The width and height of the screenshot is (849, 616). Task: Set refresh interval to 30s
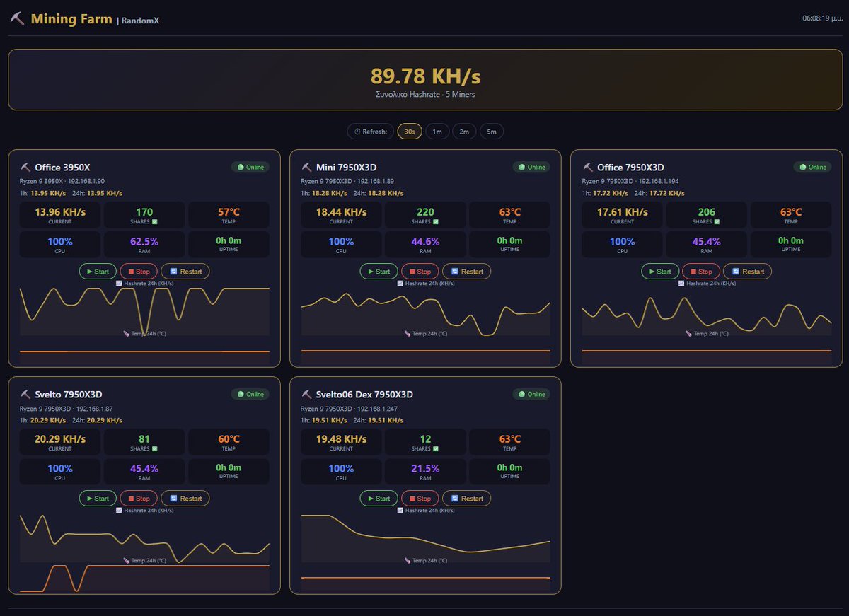tap(410, 132)
